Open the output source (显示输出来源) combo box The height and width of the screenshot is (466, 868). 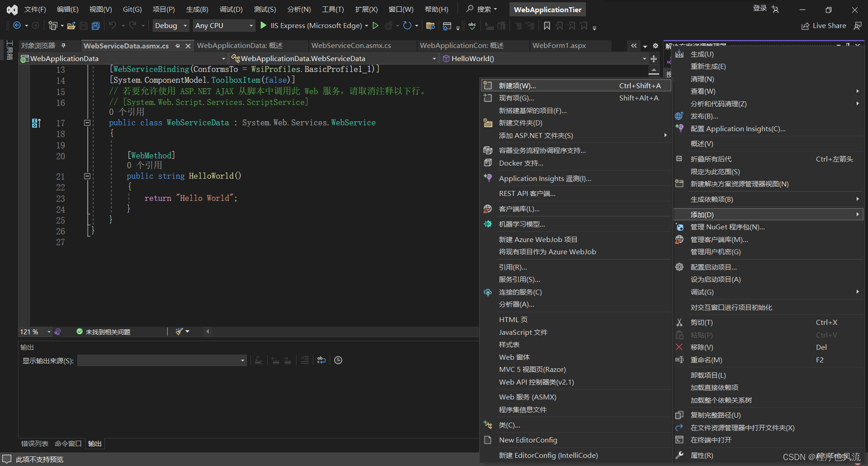tap(162, 361)
